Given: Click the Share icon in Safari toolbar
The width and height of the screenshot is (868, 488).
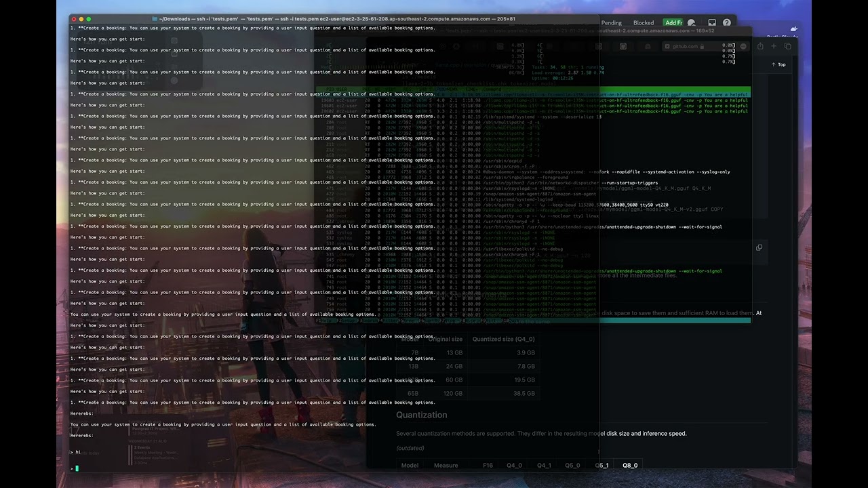Looking at the screenshot, I should point(760,46).
